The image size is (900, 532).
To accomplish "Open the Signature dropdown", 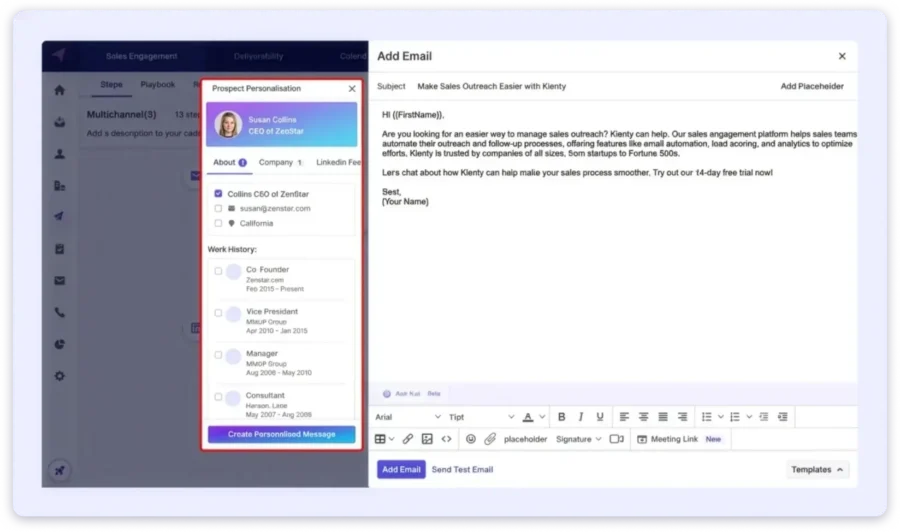I will [x=579, y=439].
